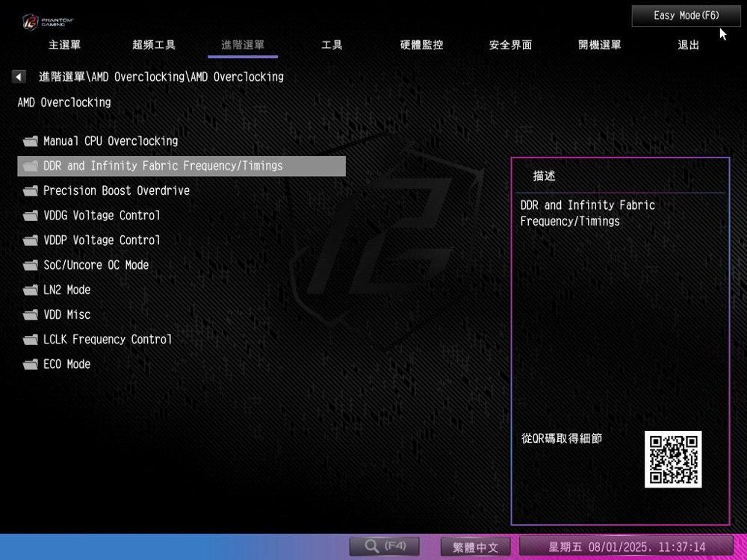
Task: Open LCLK Frequency Control entry
Action: 108,340
